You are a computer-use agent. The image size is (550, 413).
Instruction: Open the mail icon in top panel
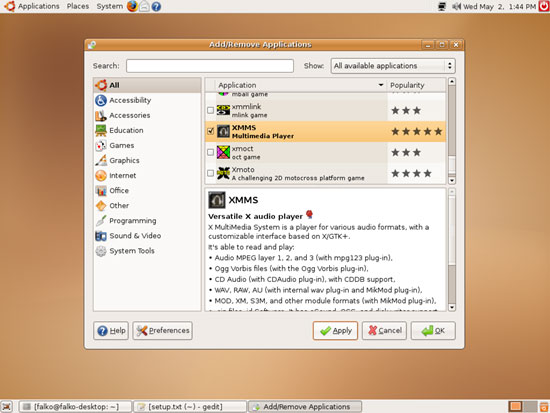click(x=144, y=6)
